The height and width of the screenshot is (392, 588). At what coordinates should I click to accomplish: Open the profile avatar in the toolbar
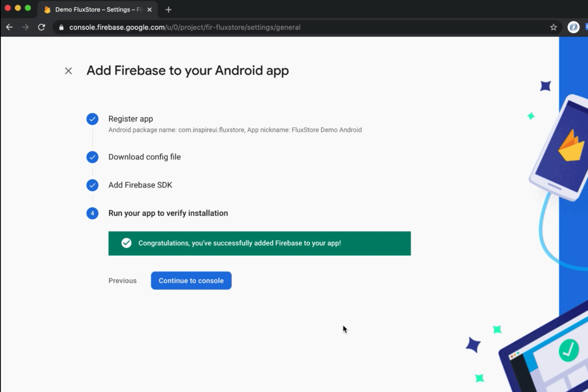pyautogui.click(x=573, y=27)
